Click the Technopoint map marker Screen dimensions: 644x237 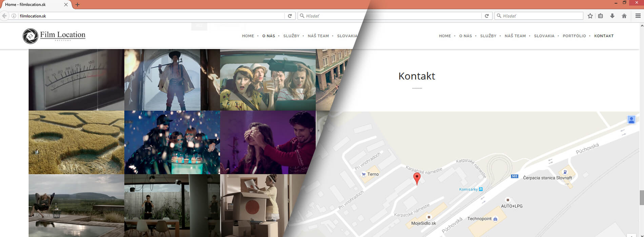pyautogui.click(x=495, y=219)
